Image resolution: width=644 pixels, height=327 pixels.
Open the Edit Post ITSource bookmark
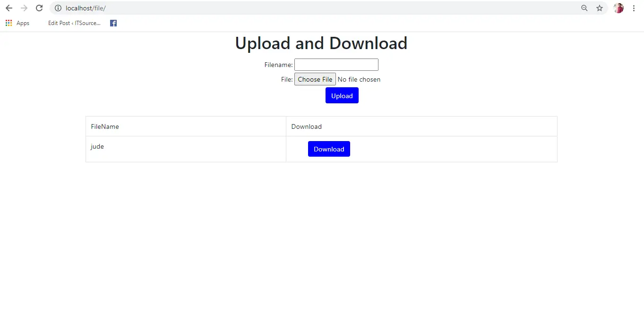(x=73, y=23)
